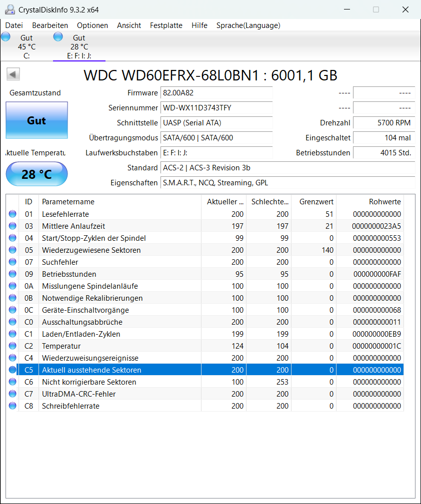The width and height of the screenshot is (421, 504).
Task: Select the C: drive status orb
Action: (6, 37)
